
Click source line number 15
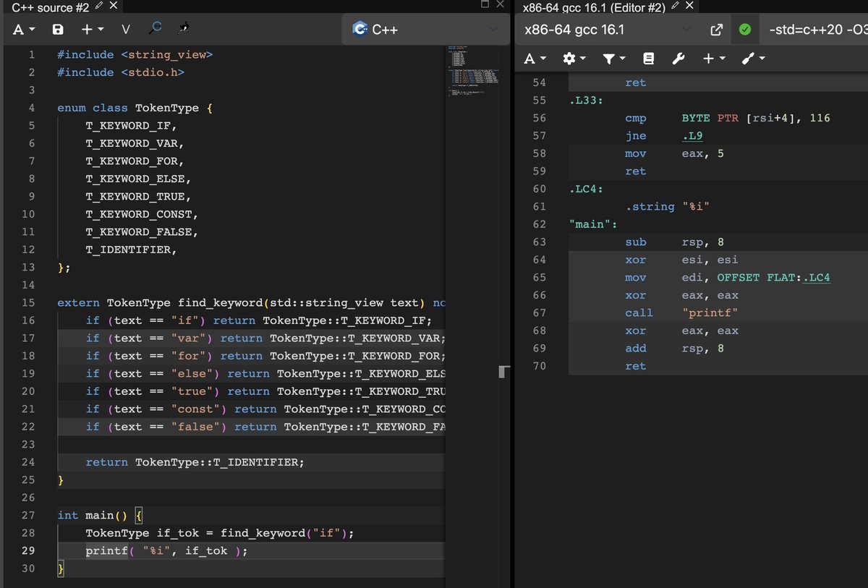coord(28,303)
